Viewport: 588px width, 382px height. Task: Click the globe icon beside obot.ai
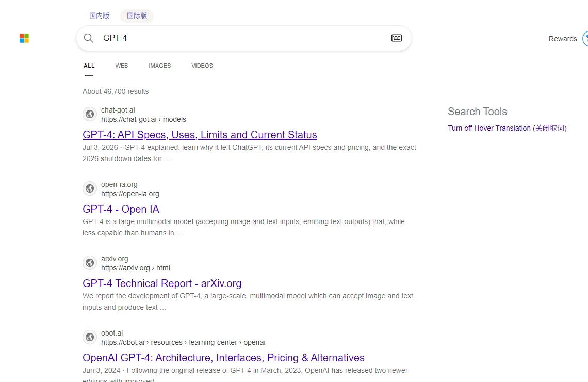[x=90, y=337]
